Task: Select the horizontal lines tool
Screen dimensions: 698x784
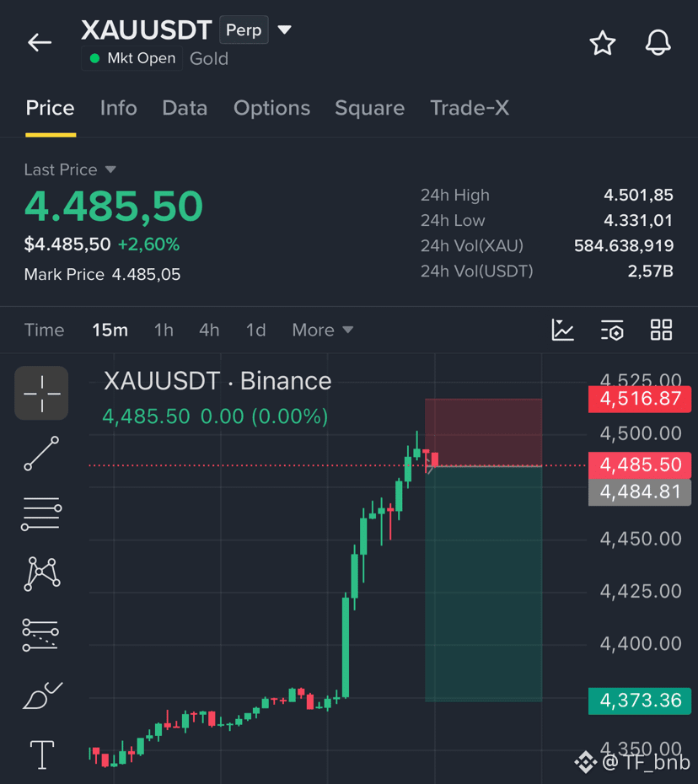Action: pos(41,513)
